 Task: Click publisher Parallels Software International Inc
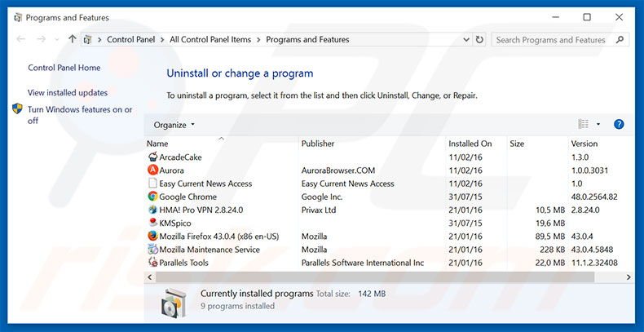click(x=362, y=263)
